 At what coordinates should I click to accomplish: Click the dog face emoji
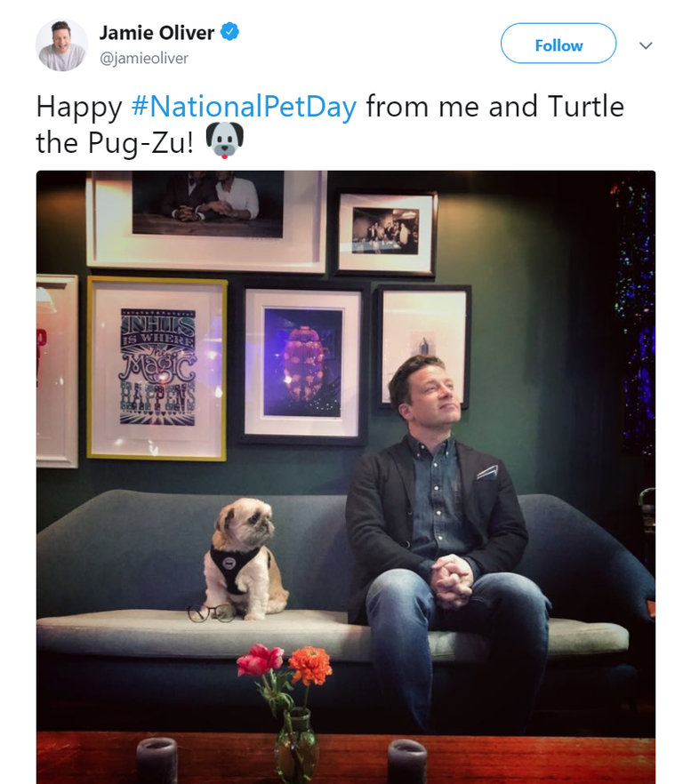point(224,140)
